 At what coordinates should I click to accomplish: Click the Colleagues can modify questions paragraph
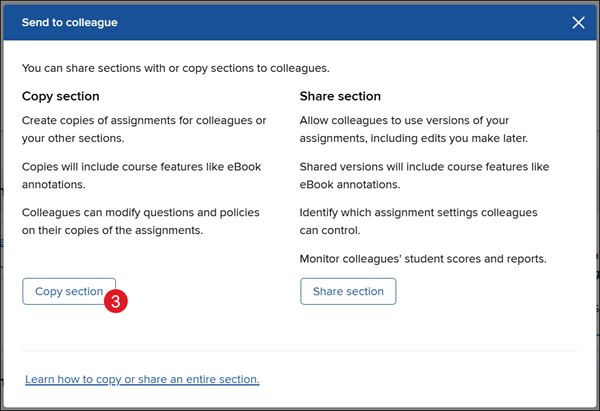141,221
